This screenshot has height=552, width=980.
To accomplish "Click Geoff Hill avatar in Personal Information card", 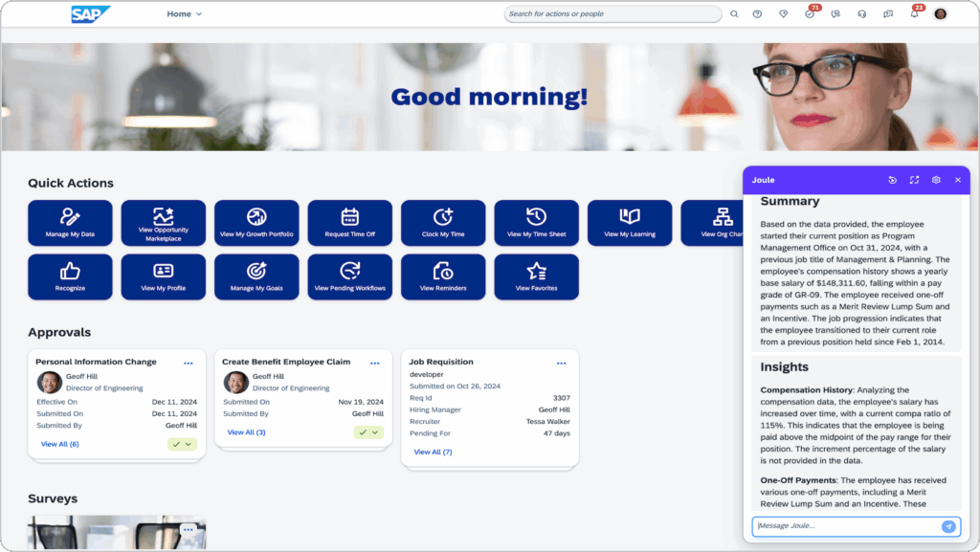I will pyautogui.click(x=49, y=382).
